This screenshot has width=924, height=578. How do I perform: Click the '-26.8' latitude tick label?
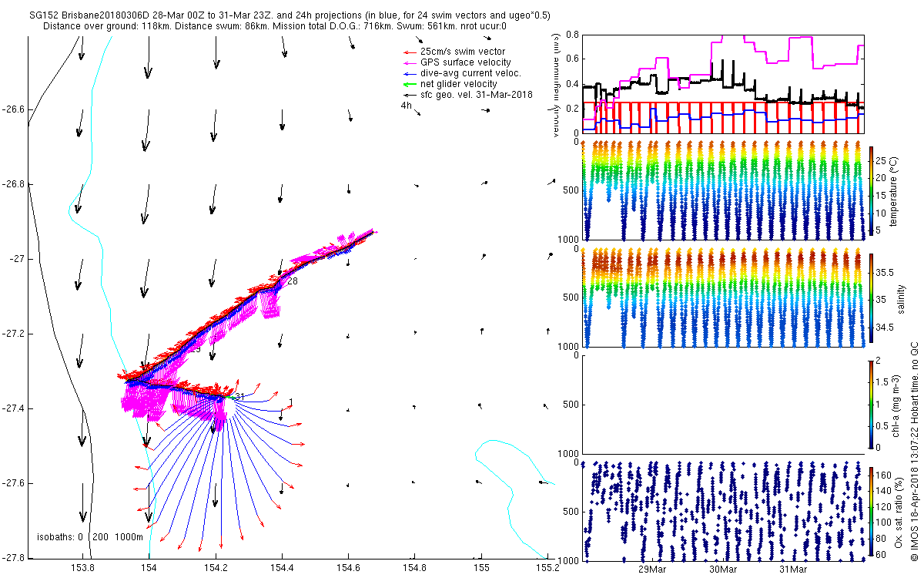click(12, 184)
